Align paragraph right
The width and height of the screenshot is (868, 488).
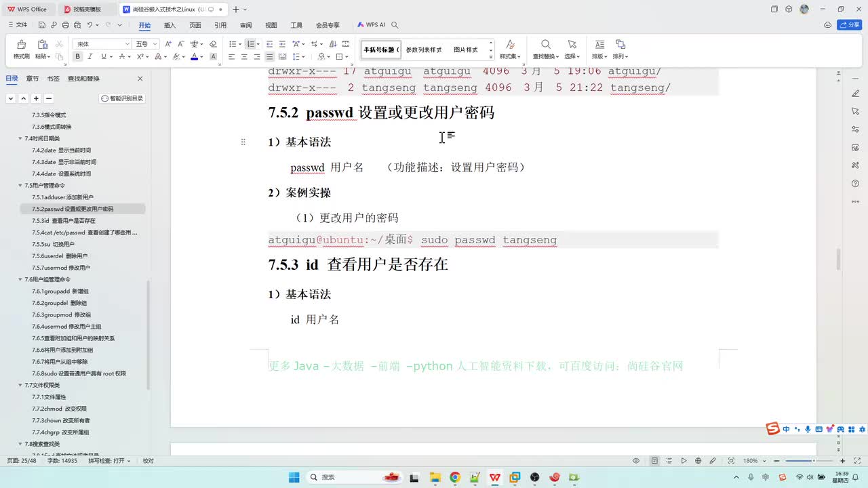pyautogui.click(x=257, y=57)
